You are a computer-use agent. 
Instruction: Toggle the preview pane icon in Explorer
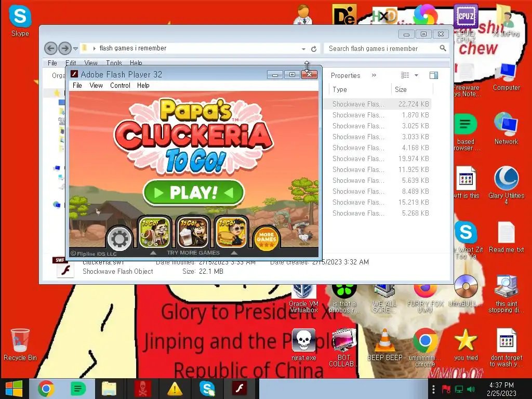pos(434,75)
